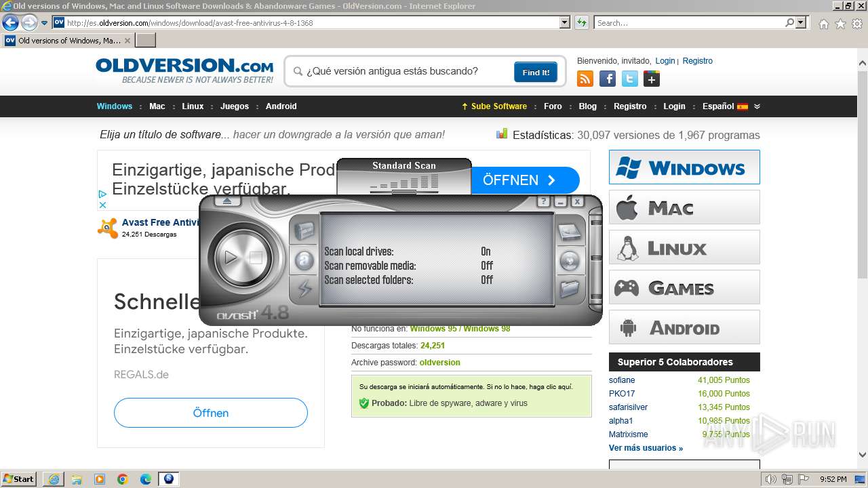Click the Avast Free Antivirus title link
Screen dimensions: 868x488
[161, 222]
